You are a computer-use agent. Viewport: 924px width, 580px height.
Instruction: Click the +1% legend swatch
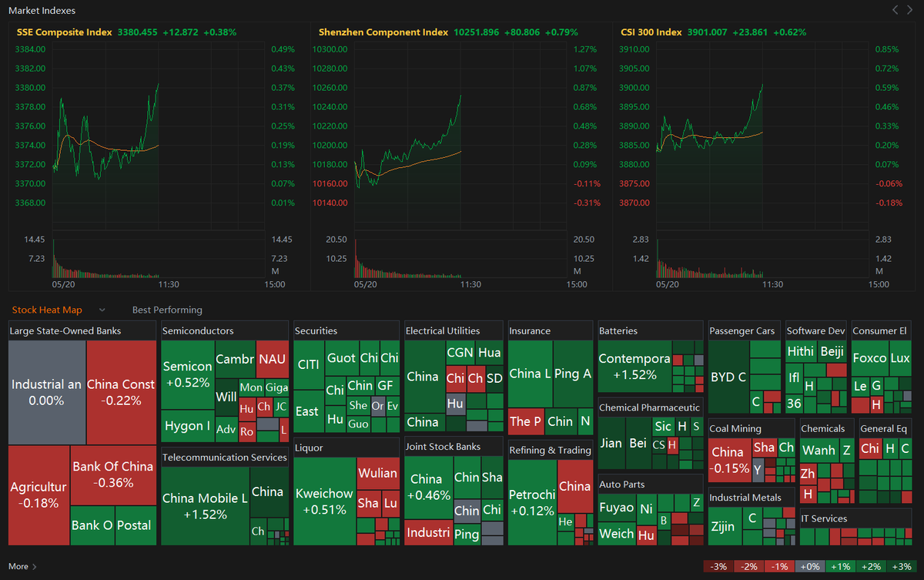(x=840, y=566)
